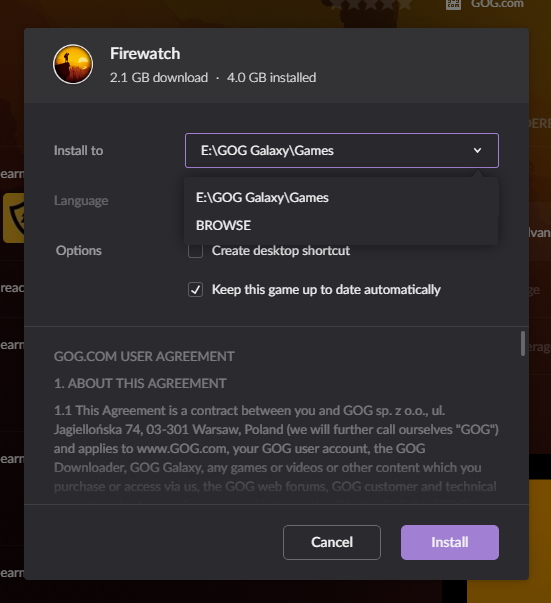Click the Firewatch round game icon

pyautogui.click(x=73, y=64)
